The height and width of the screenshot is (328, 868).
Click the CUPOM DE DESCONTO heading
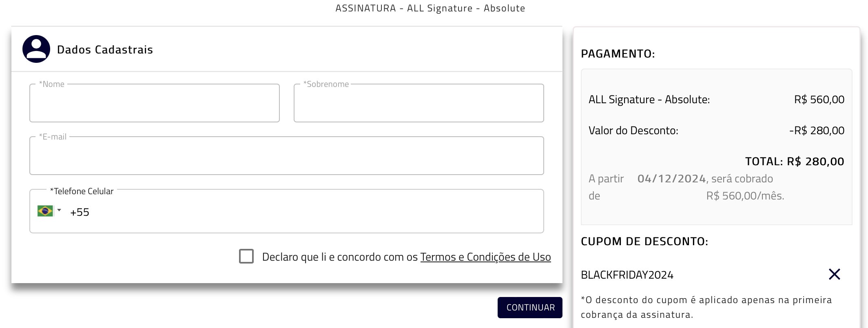point(644,242)
